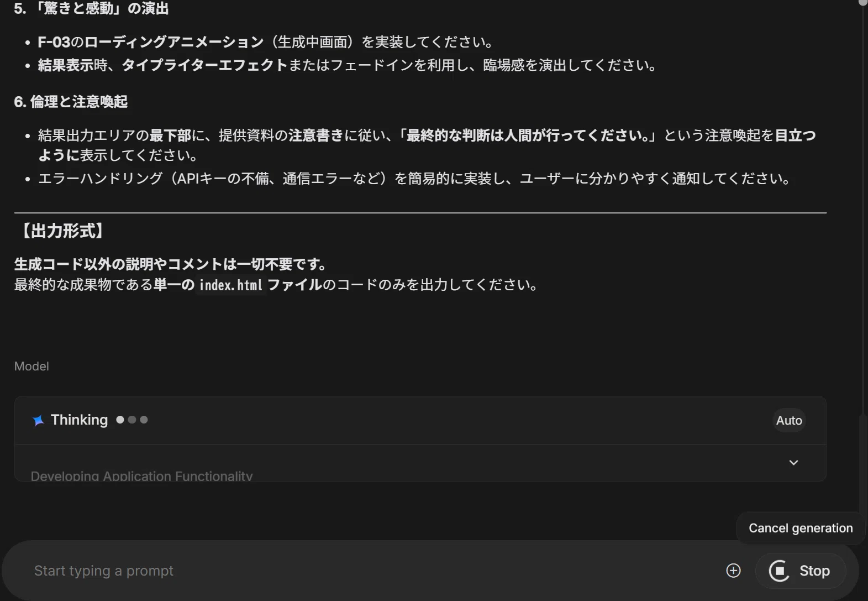The width and height of the screenshot is (868, 601).
Task: Click the 'index.html' inline code
Action: 231,285
